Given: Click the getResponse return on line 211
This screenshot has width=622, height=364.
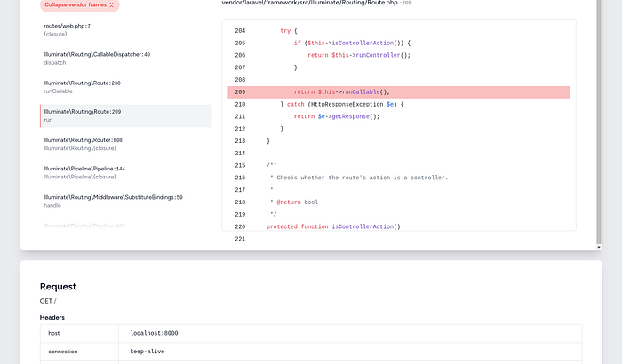Looking at the screenshot, I should tap(337, 116).
